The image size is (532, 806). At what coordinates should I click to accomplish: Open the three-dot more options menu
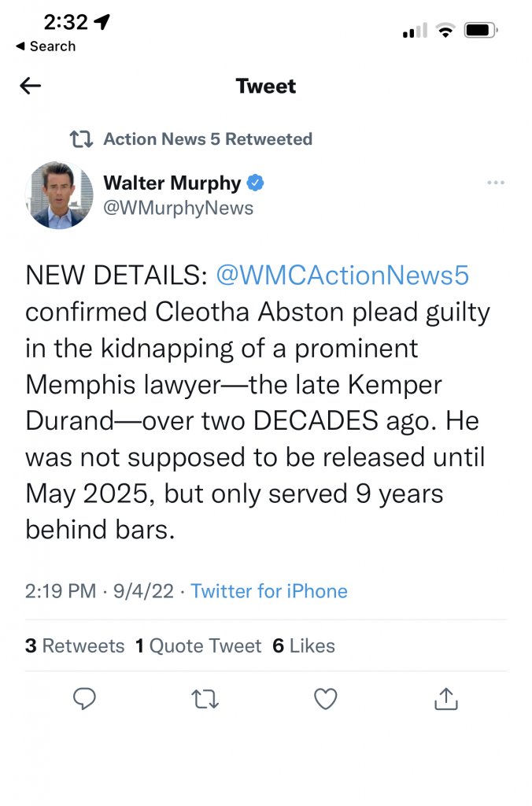pos(495,183)
